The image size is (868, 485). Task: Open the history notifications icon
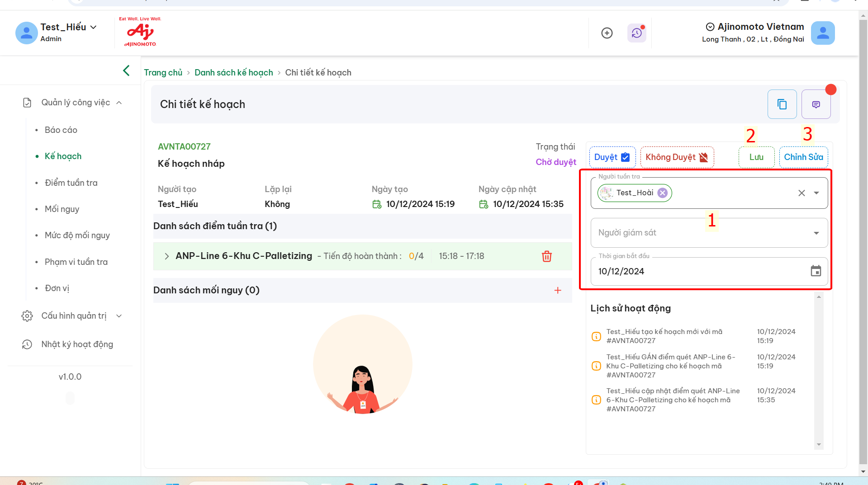pyautogui.click(x=636, y=33)
